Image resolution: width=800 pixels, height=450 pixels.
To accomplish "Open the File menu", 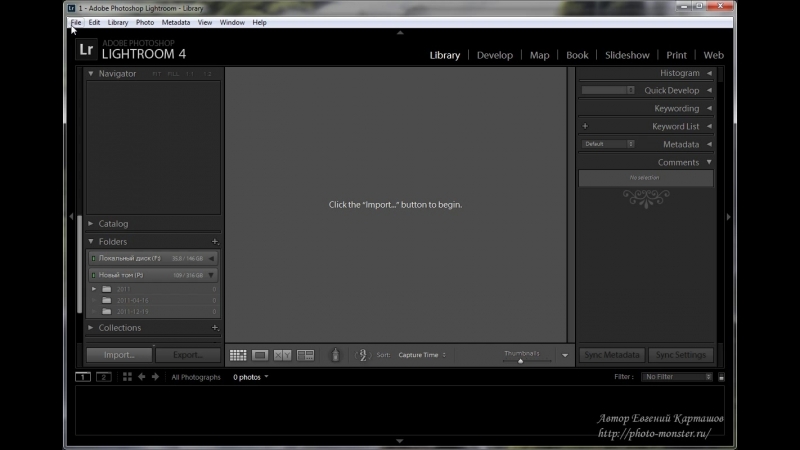I will pos(76,22).
